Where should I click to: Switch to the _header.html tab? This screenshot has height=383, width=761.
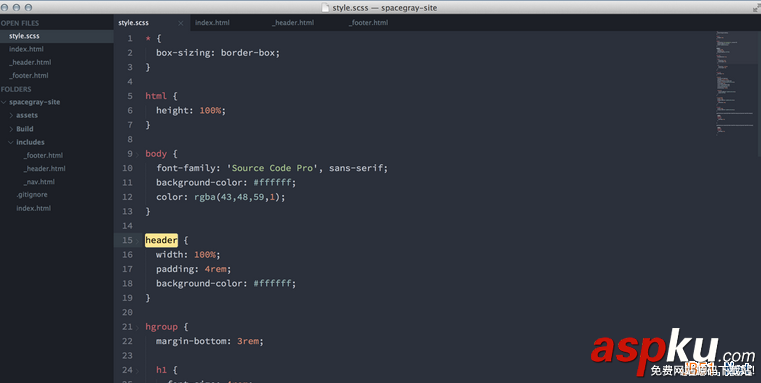point(293,22)
